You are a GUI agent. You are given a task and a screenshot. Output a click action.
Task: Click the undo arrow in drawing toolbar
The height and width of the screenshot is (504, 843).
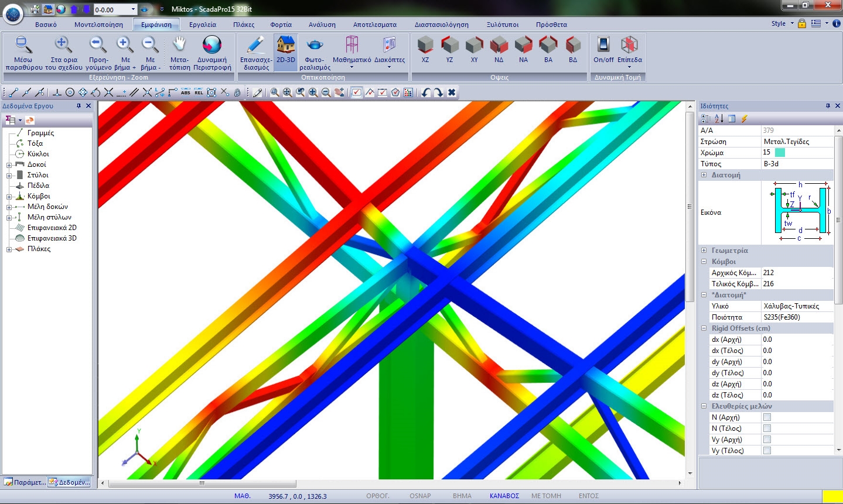click(426, 92)
